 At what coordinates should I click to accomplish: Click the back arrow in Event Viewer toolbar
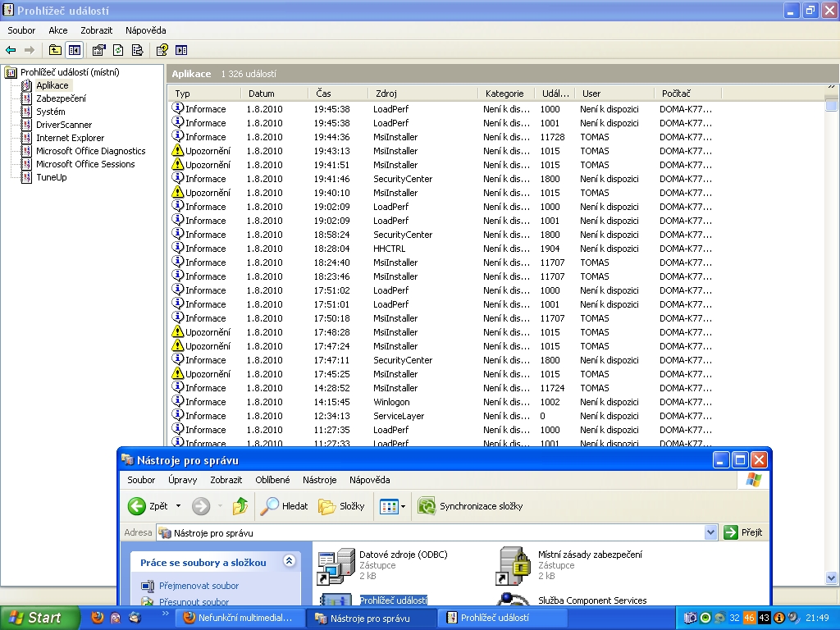(x=11, y=50)
